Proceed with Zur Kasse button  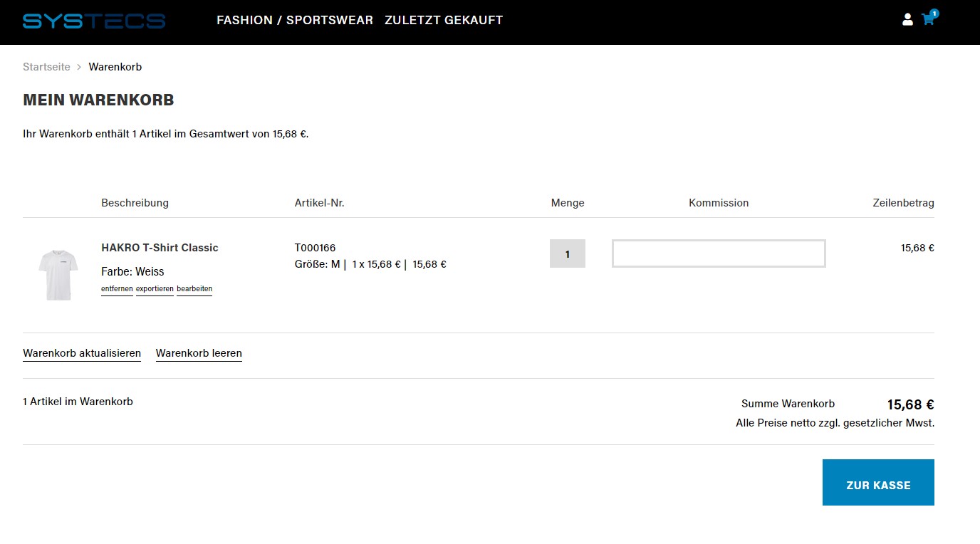click(878, 483)
